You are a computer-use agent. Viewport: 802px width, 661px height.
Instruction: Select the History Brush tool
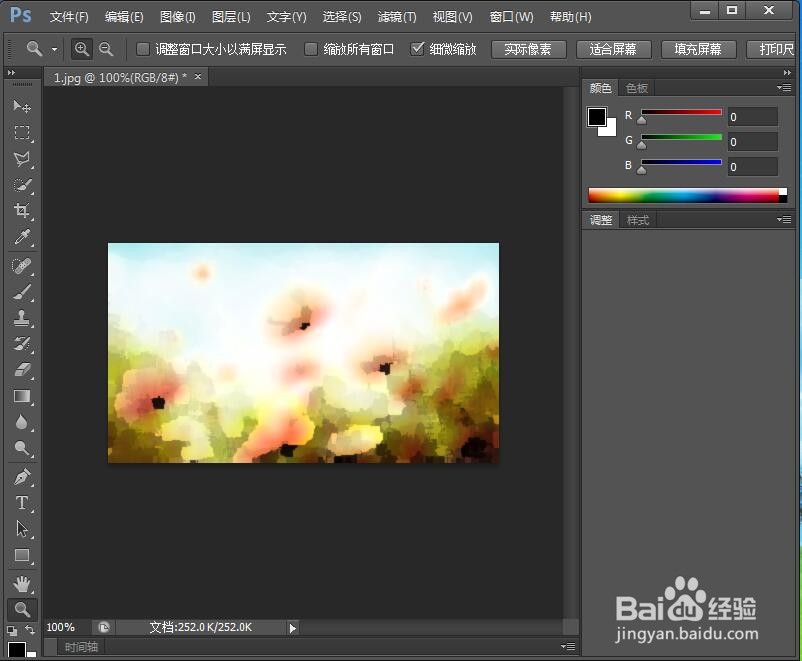click(x=21, y=344)
